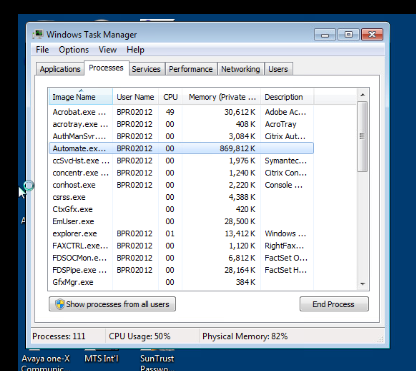This screenshot has width=416, height=371.
Task: Click the scroll up arrow of process list
Action: (363, 95)
